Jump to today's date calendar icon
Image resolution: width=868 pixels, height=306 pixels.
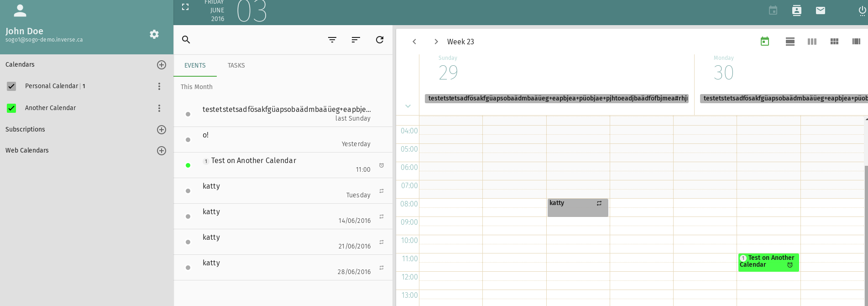765,42
